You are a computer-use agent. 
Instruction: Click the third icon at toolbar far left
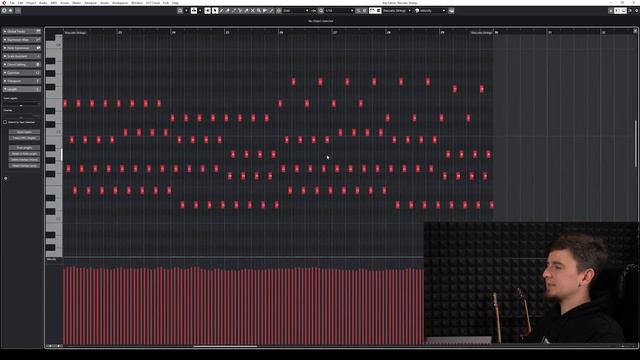coord(18,11)
